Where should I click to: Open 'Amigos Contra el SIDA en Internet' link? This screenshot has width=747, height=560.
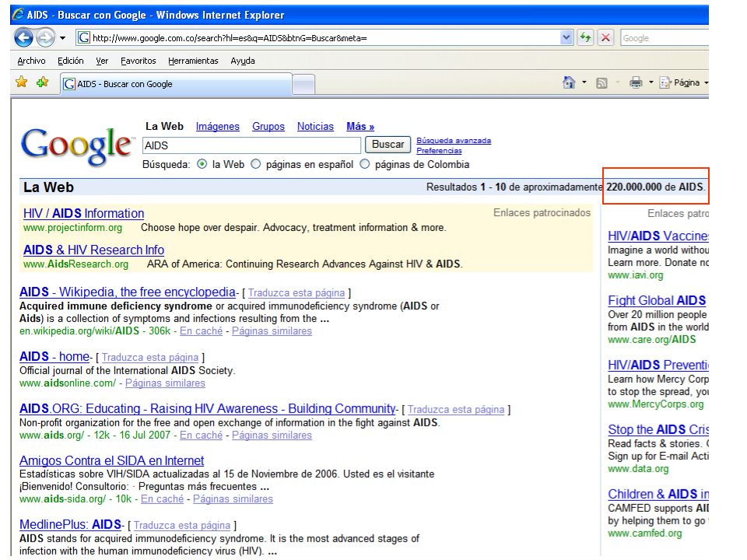tap(111, 460)
